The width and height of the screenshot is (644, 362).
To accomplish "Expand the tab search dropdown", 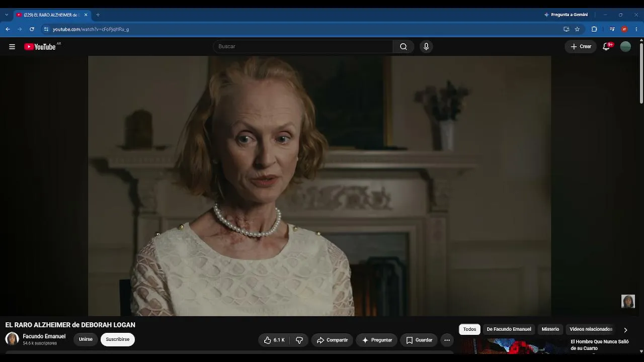I will (7, 15).
